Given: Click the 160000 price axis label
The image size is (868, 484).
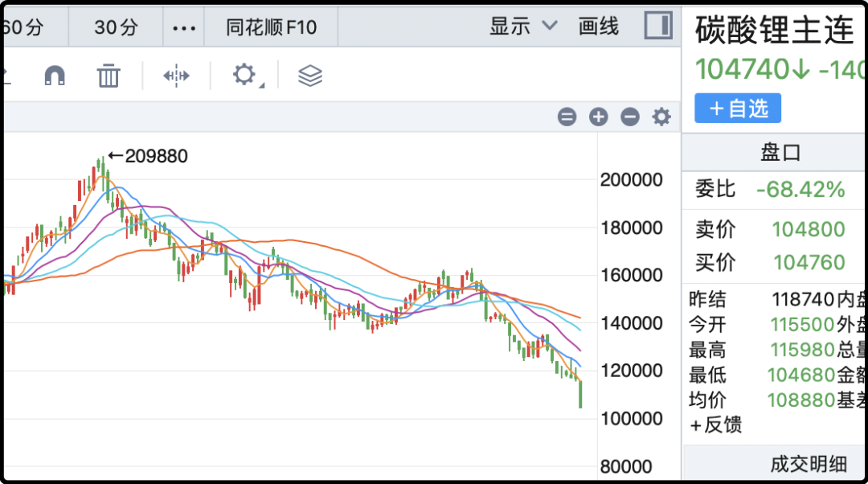Looking at the screenshot, I should pyautogui.click(x=632, y=275).
